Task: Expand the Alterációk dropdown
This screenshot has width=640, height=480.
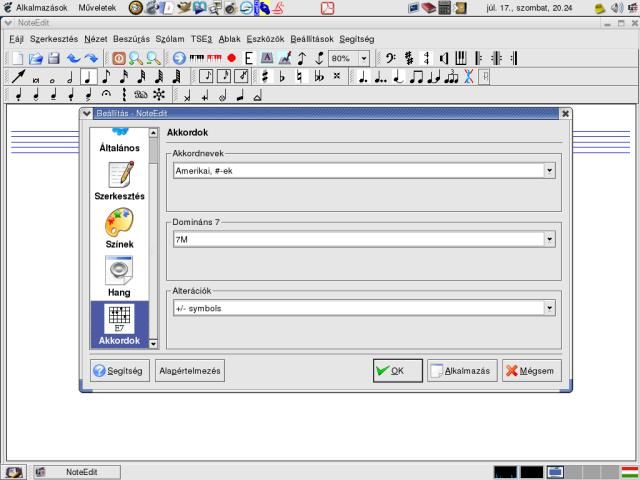Action: pyautogui.click(x=549, y=308)
